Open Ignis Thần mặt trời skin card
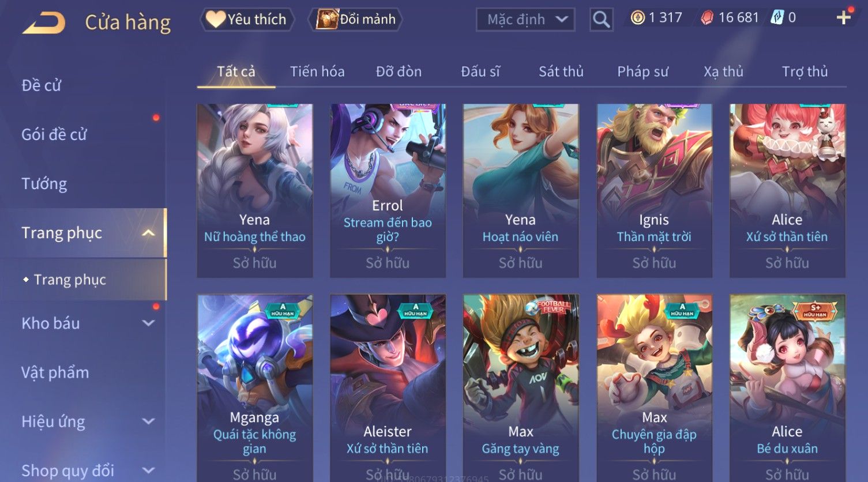This screenshot has height=482, width=868. tap(654, 191)
